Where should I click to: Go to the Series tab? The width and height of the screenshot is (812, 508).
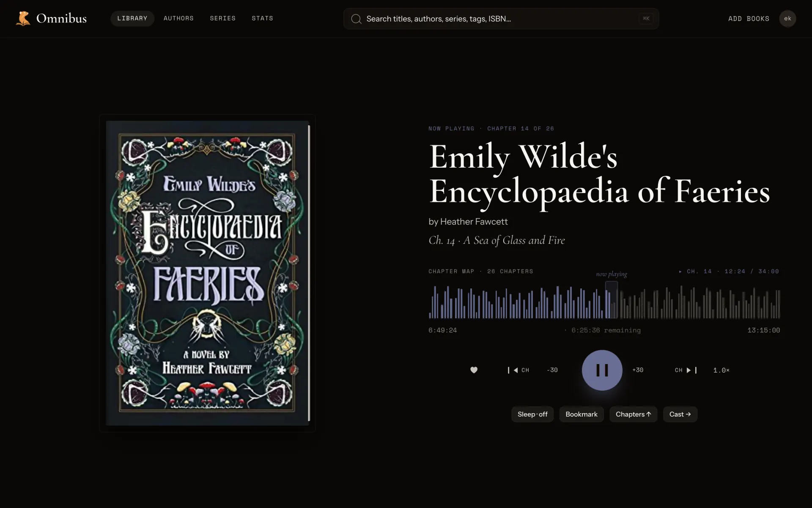(x=223, y=19)
